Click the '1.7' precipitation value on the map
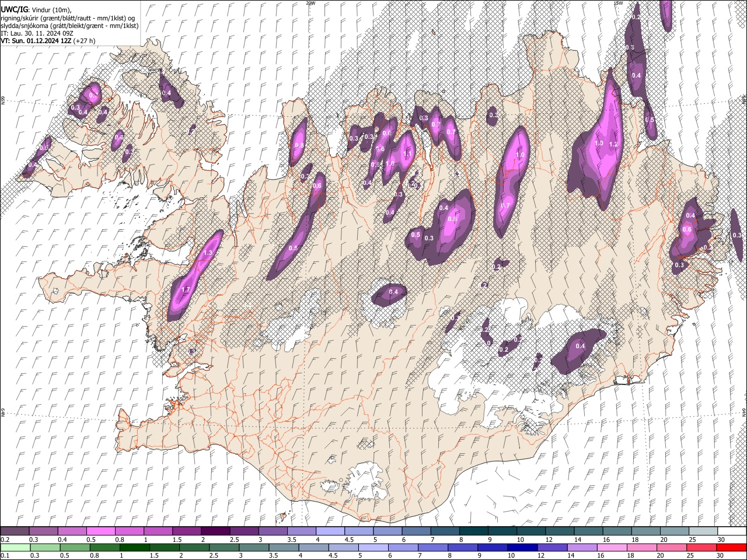This screenshot has width=747, height=560. coord(186,289)
